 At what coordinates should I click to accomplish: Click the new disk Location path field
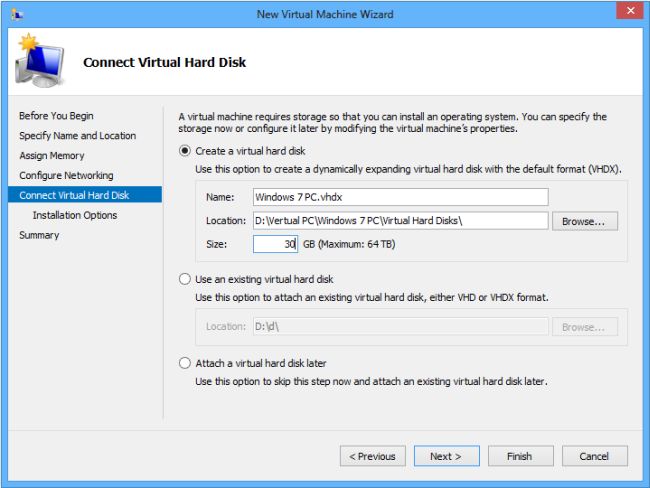(400, 221)
